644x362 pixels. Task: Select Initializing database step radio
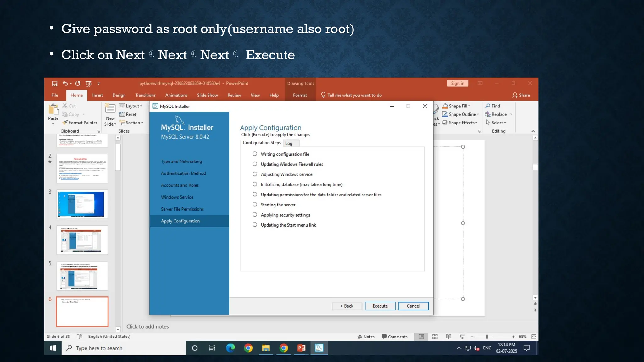[x=255, y=184]
